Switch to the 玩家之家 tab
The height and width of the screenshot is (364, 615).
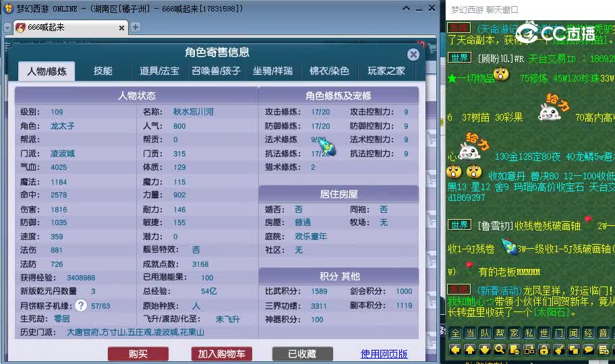(x=386, y=71)
